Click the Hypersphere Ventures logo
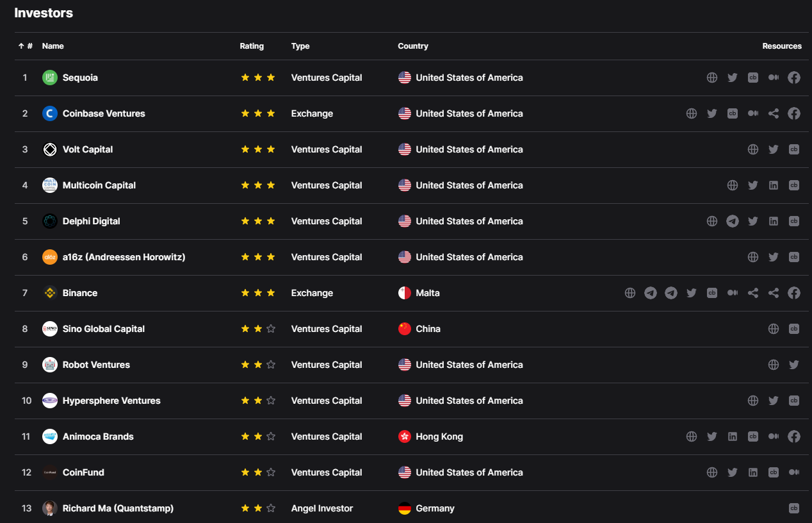Screen dimensions: 812x523 tap(50, 401)
